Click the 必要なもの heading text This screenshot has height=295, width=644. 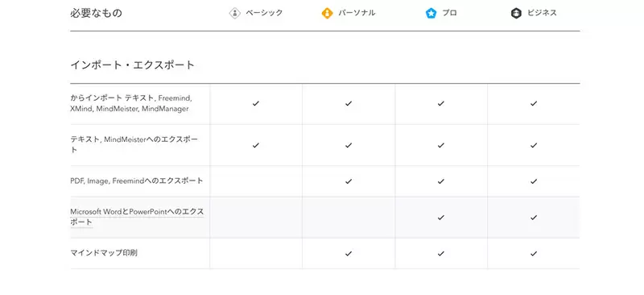point(96,13)
